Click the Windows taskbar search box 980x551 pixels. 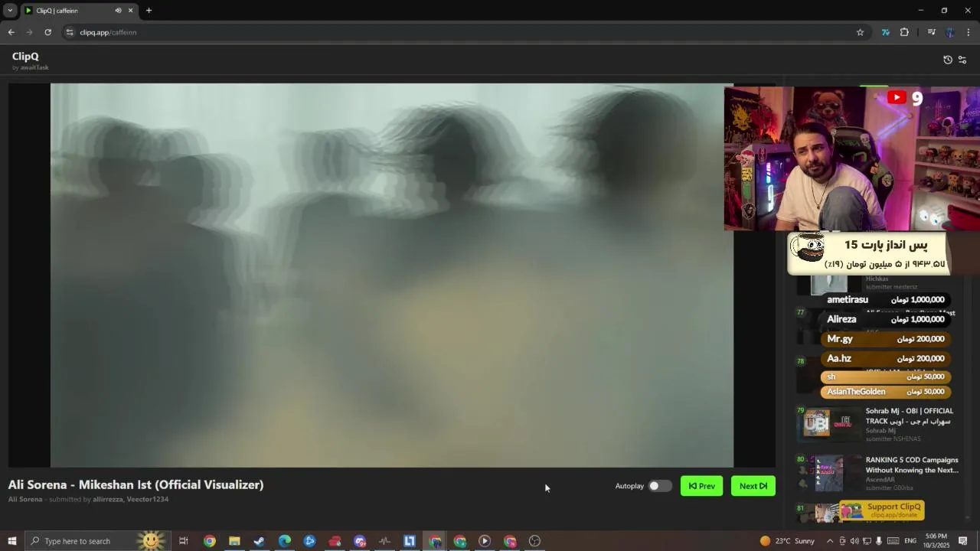tap(98, 541)
